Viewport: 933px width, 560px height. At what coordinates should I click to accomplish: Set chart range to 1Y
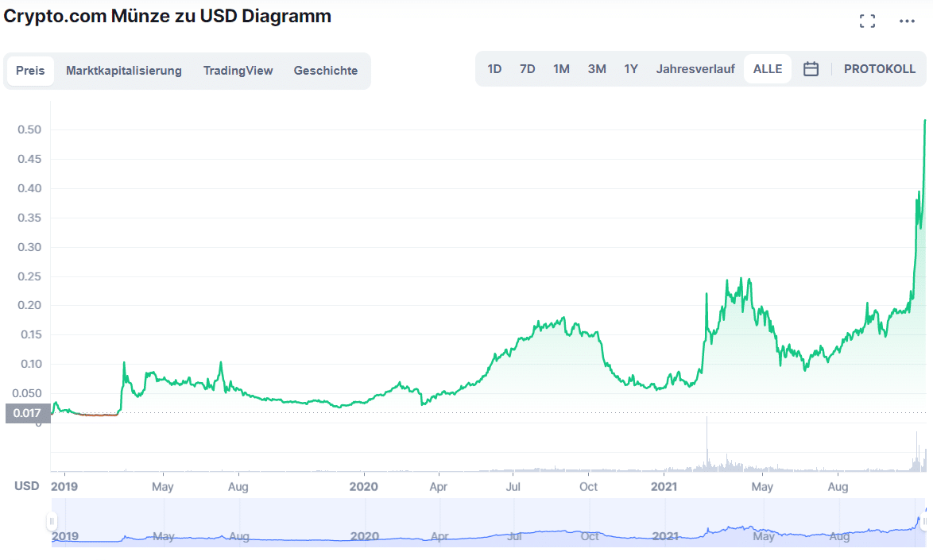click(631, 69)
